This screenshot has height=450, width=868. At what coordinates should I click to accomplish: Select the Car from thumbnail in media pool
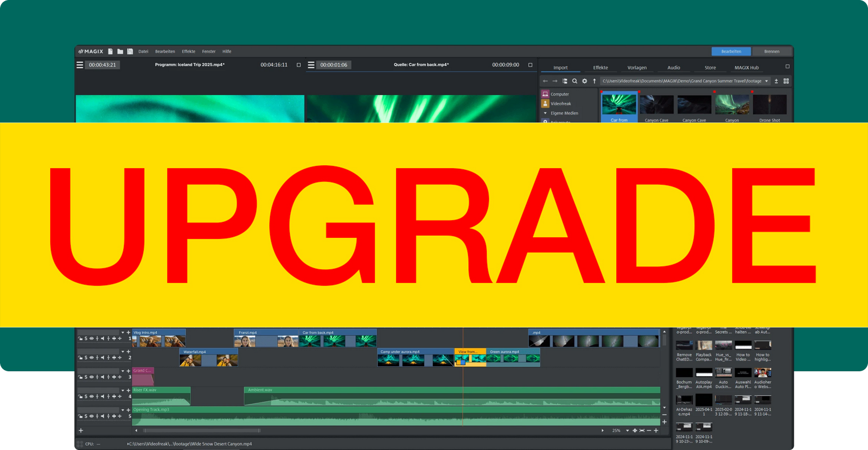tap(619, 106)
